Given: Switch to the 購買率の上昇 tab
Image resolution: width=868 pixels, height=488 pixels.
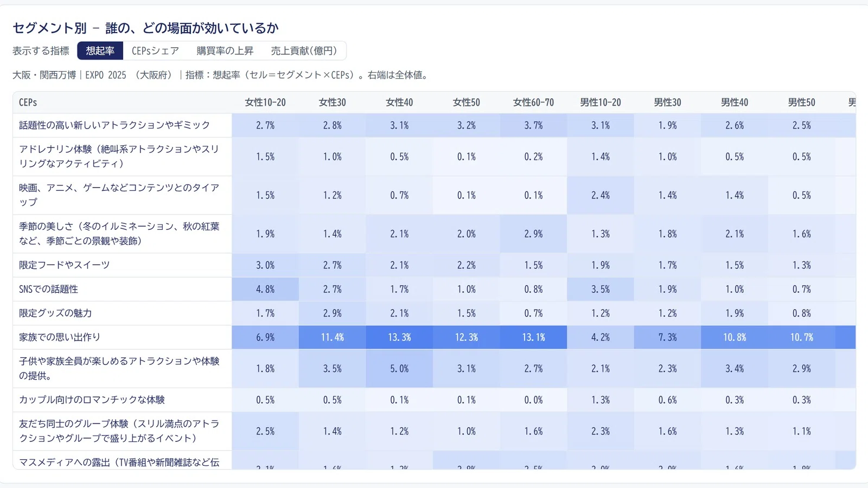Looking at the screenshot, I should point(225,51).
